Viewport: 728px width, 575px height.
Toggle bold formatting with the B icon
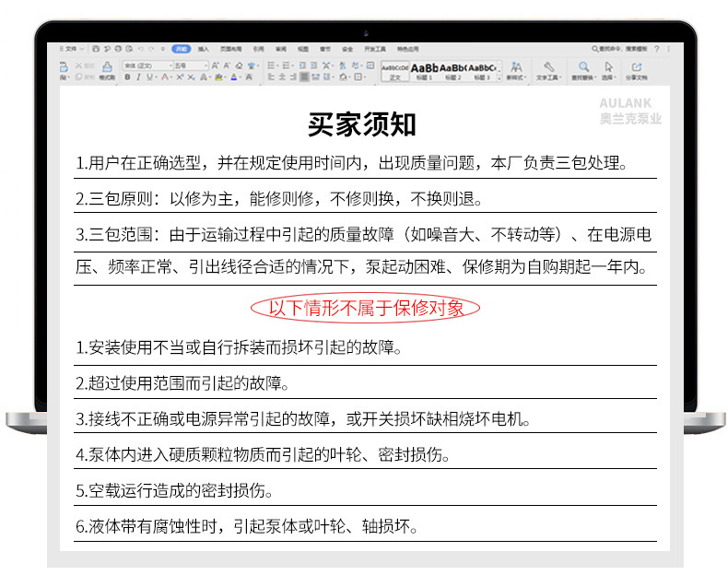tap(127, 77)
